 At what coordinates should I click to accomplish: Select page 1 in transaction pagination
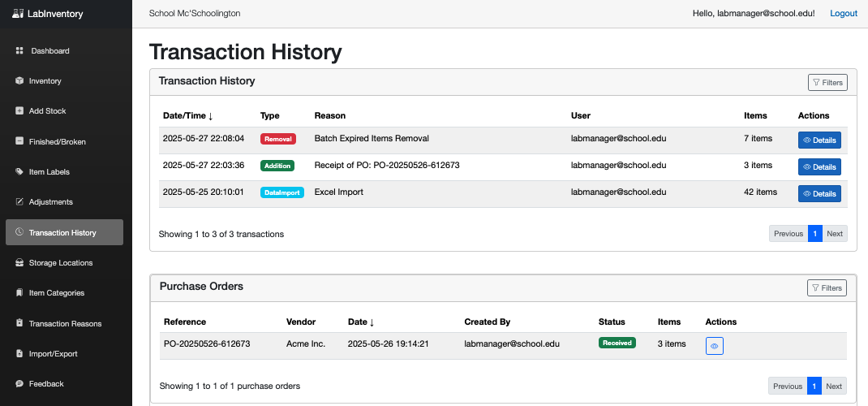pyautogui.click(x=814, y=234)
